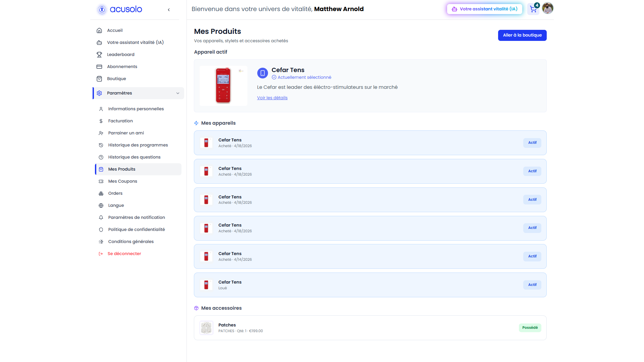This screenshot has height=362, width=644.
Task: Click the Se déconnecter logout icon
Action: [x=101, y=254]
